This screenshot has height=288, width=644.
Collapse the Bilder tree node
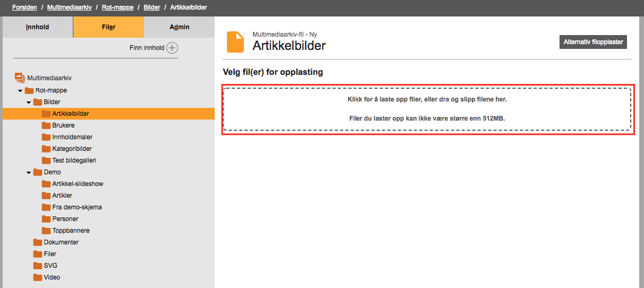29,103
